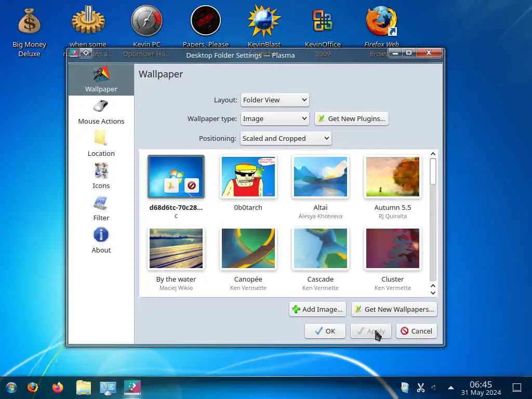The height and width of the screenshot is (399, 532).
Task: Select the Firefox Web Browser desktop shortcut
Action: pos(381,26)
